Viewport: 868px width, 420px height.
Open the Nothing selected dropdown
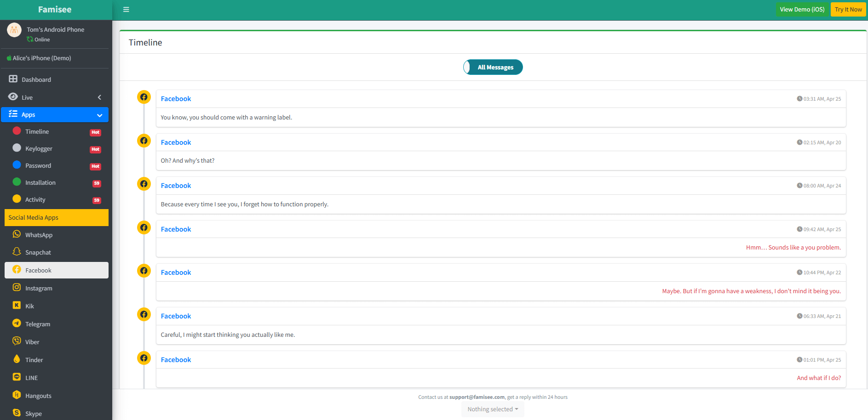pos(493,409)
